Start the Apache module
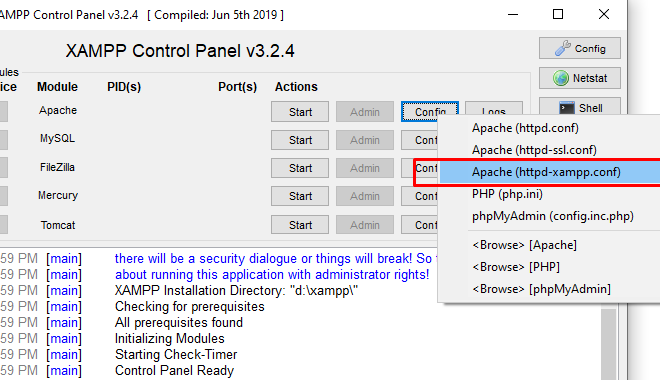 [300, 112]
